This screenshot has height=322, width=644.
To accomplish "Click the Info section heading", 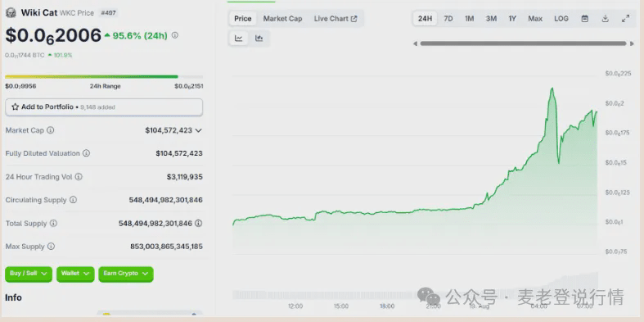I will tap(13, 297).
